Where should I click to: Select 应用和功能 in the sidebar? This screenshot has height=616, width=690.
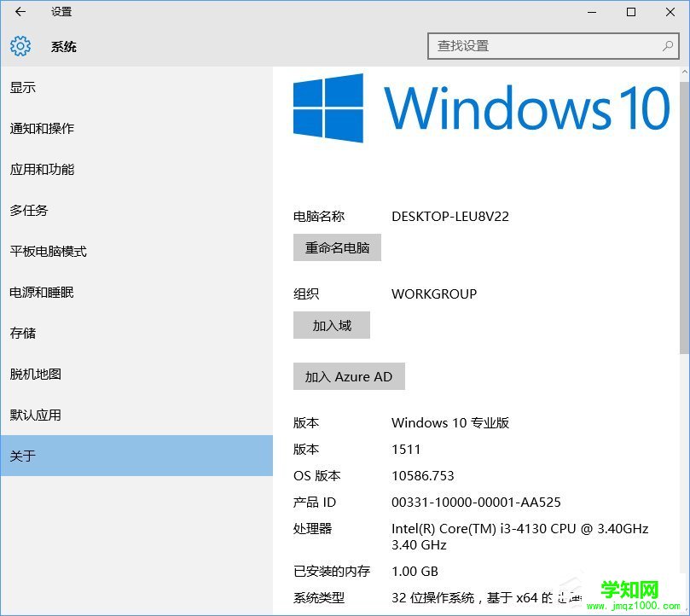pos(136,170)
